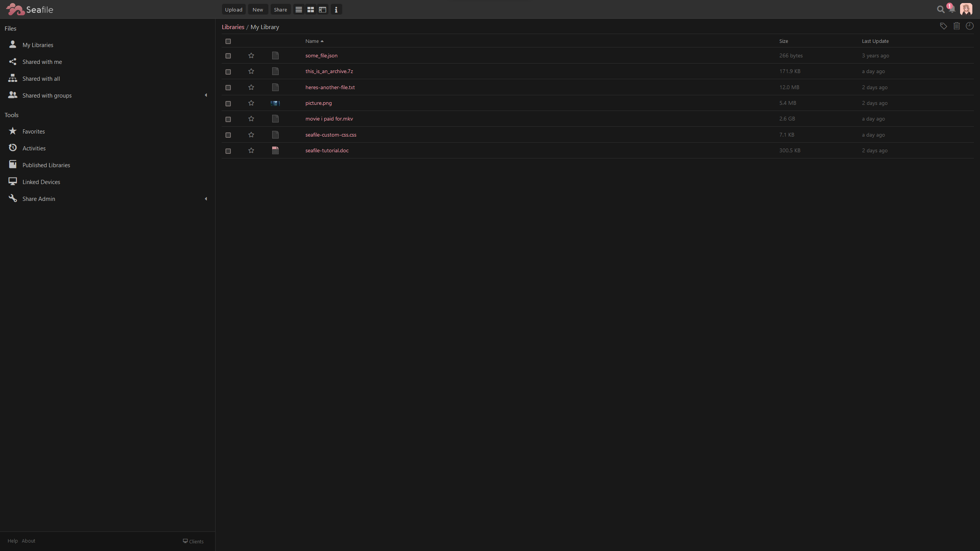980x551 pixels.
Task: Sort files by the Name column
Action: click(x=312, y=41)
